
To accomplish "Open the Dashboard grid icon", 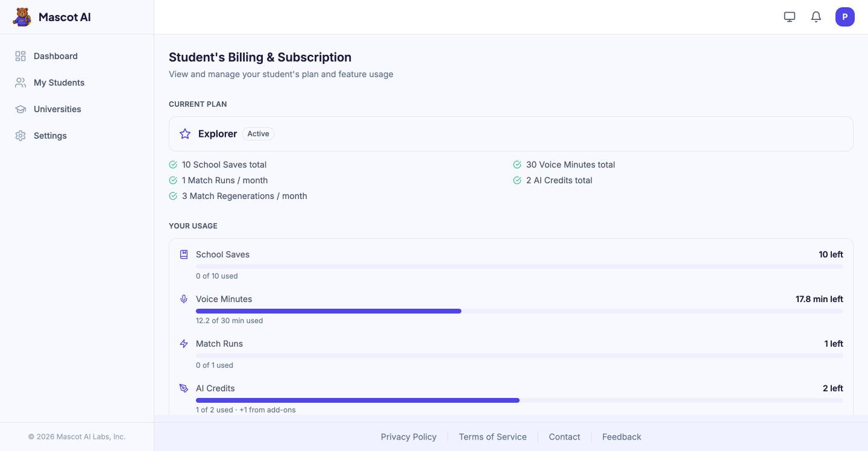I will [20, 56].
